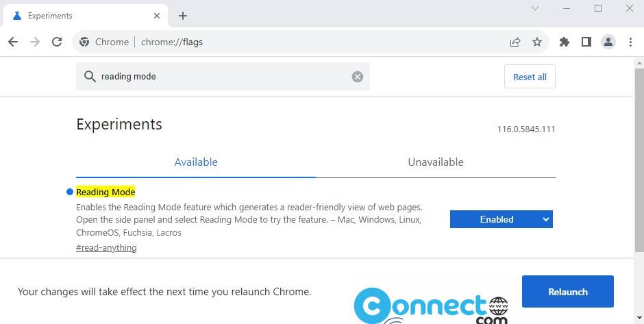Close the Experiments tab
Viewport: 644px width, 324px height.
(156, 16)
